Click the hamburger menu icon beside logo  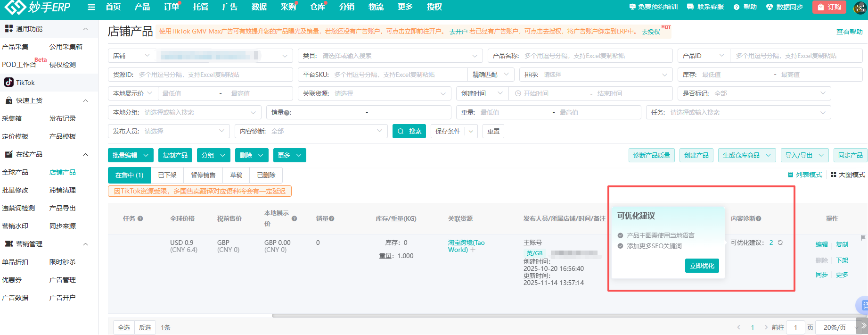click(x=91, y=7)
